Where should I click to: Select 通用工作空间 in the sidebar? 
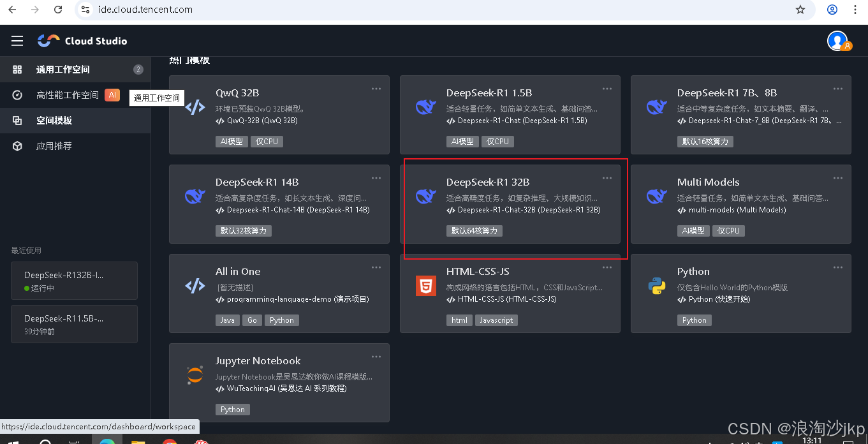[75, 70]
